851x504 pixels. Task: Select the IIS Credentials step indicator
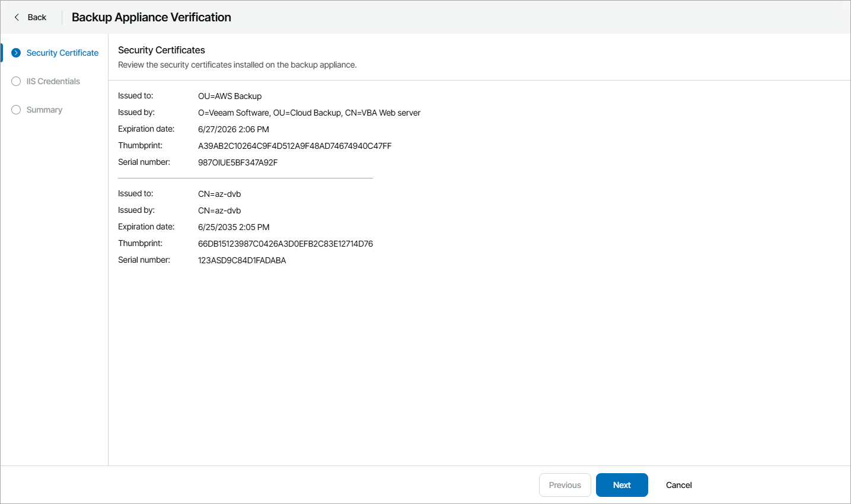(x=53, y=81)
